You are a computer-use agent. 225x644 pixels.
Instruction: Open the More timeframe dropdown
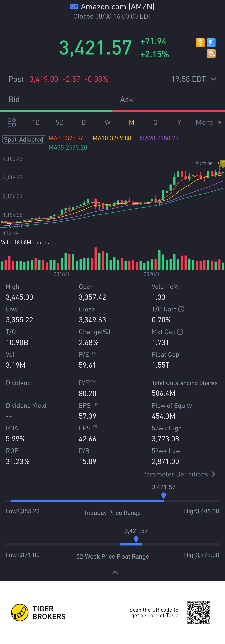[x=209, y=123]
